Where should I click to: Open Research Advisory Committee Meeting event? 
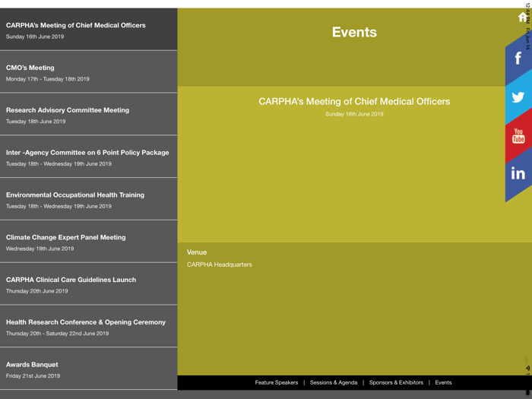89,114
